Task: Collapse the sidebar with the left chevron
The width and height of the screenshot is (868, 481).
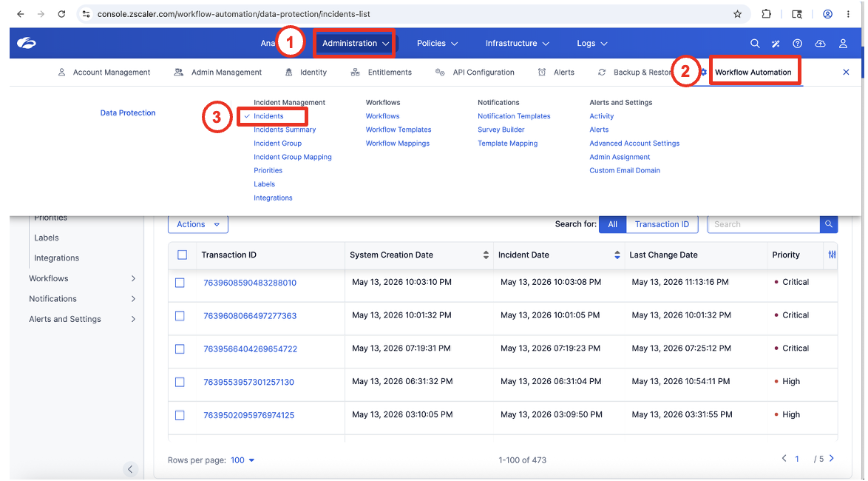Action: tap(130, 469)
